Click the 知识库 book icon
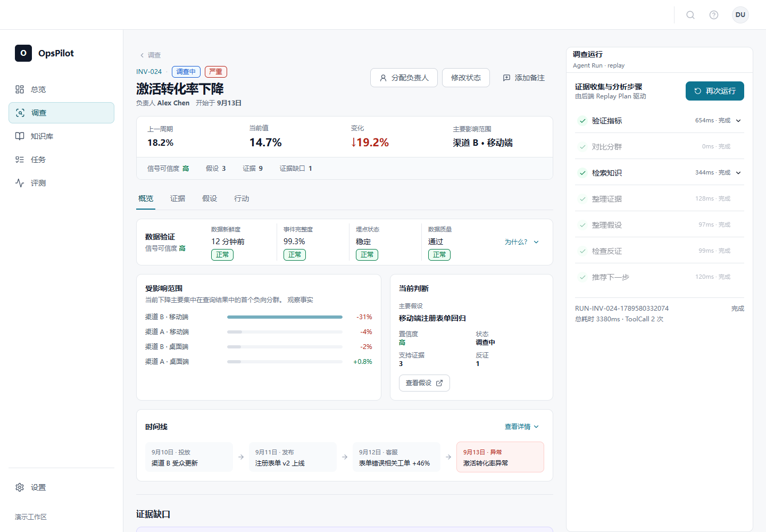This screenshot has height=532, width=766. point(20,136)
